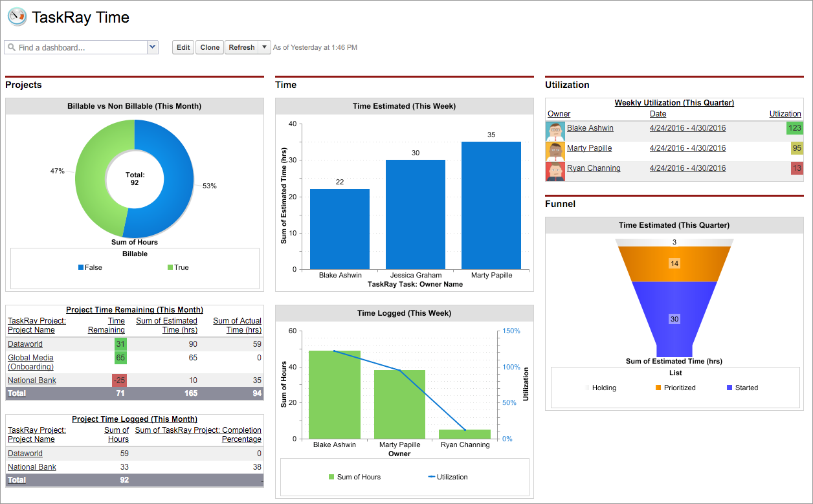Open National Bank link in Project Time Logged
This screenshot has height=504, width=813.
[32, 467]
